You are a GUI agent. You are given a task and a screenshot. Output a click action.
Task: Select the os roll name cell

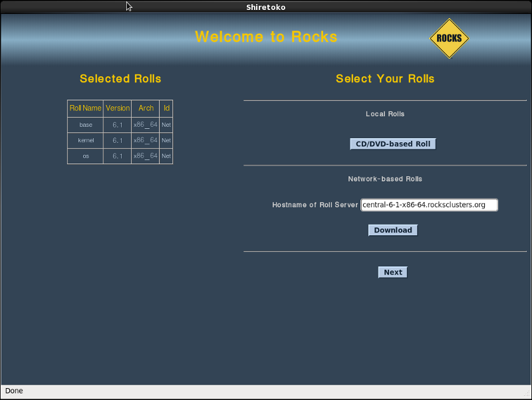(85, 156)
